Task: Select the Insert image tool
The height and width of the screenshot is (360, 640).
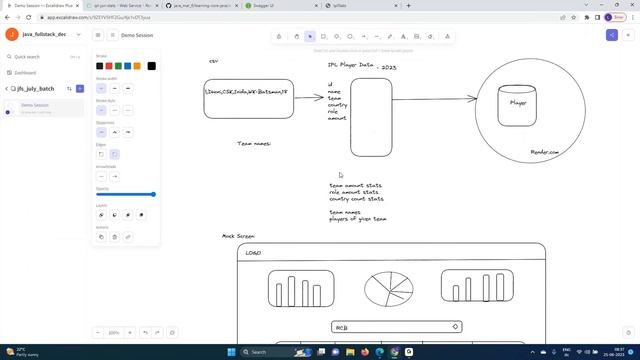Action: (x=417, y=37)
